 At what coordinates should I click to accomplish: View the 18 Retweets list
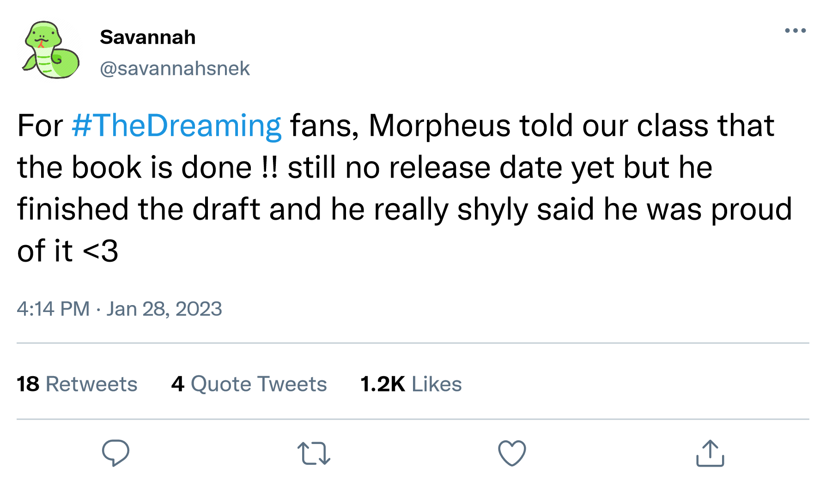pos(77,384)
